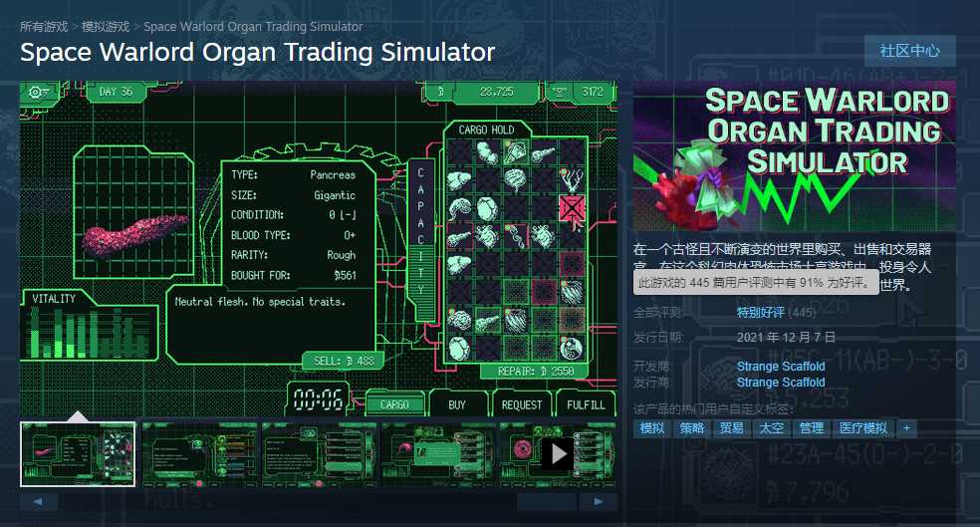The width and height of the screenshot is (980, 527).
Task: Select the 太空 tag
Action: tap(771, 428)
